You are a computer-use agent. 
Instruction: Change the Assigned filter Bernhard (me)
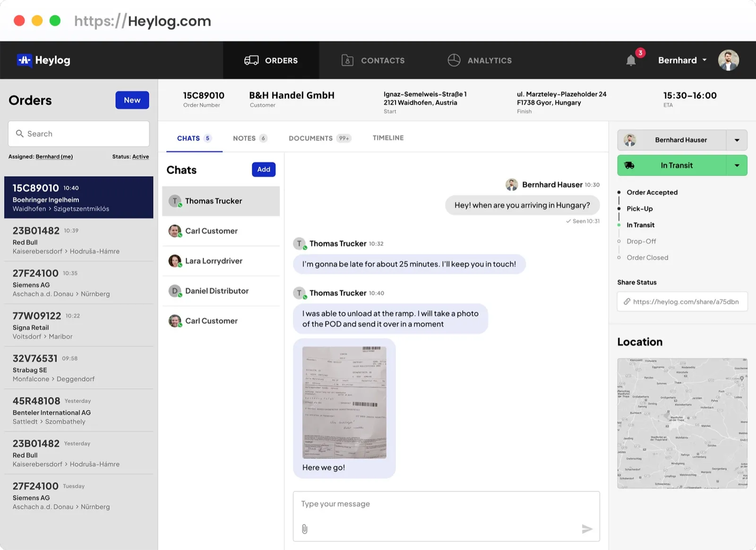(x=54, y=157)
